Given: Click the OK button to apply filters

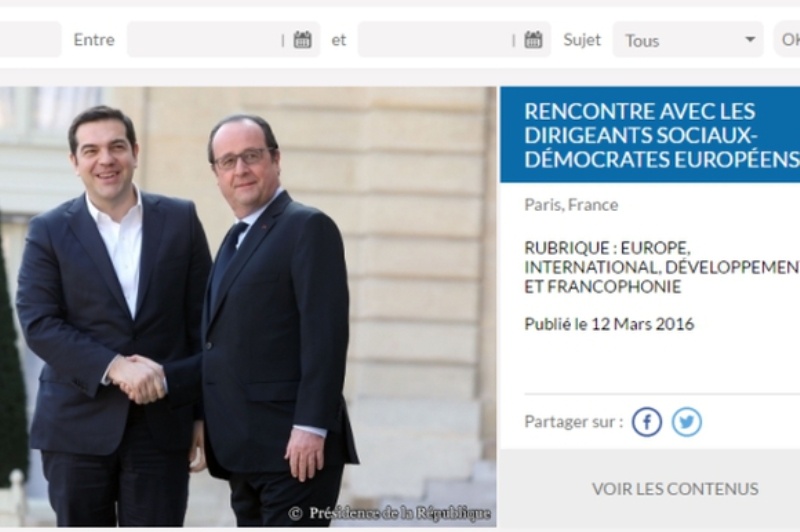Looking at the screenshot, I should tap(787, 39).
